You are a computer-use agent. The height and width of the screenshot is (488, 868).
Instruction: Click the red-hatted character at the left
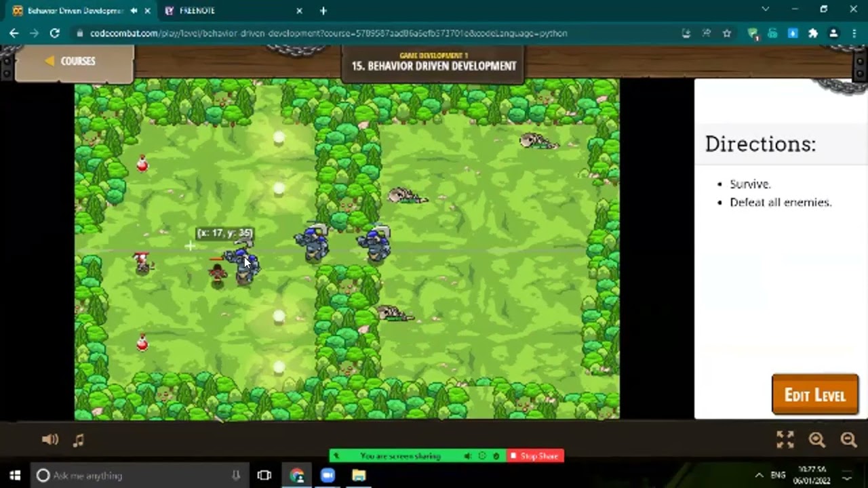(x=142, y=262)
